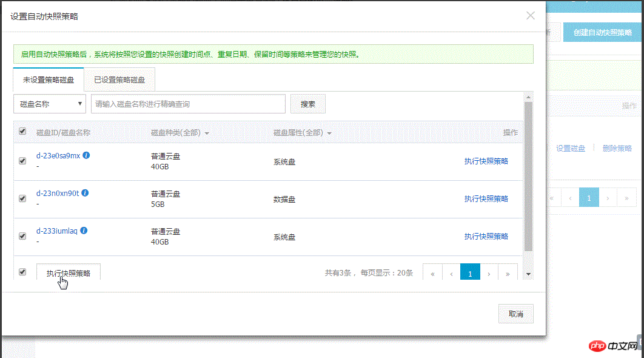
Task: Expand the 磁盘属性(全部) filter
Action: pyautogui.click(x=302, y=133)
